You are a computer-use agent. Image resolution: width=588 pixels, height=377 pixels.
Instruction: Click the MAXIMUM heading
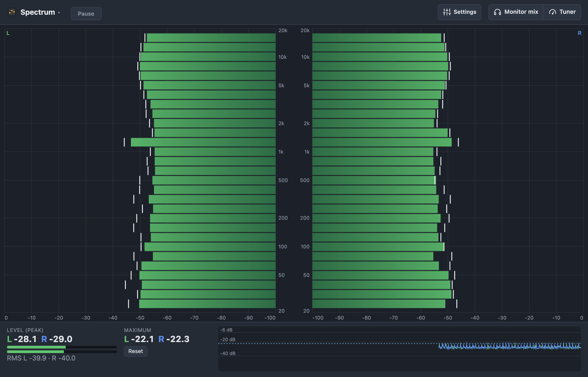(x=137, y=330)
